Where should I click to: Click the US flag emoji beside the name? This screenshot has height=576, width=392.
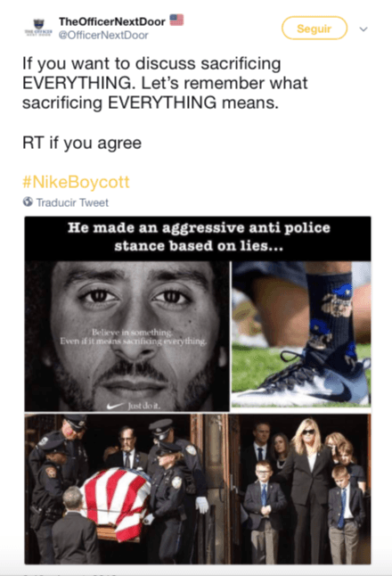coord(176,21)
